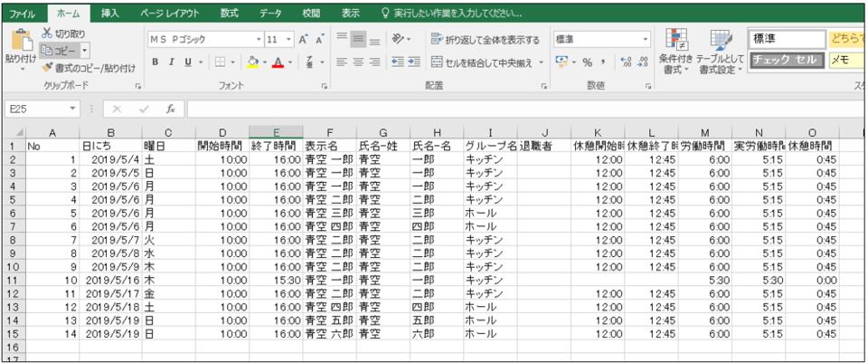Viewport: 868px width, 363px height.
Task: Open the Font group dialog launcher
Action: pyautogui.click(x=325, y=86)
